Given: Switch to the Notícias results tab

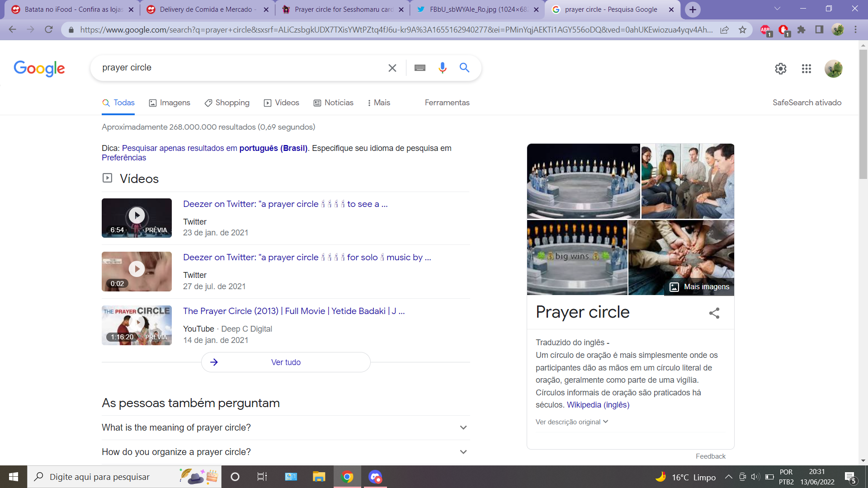Looking at the screenshot, I should click(x=334, y=103).
